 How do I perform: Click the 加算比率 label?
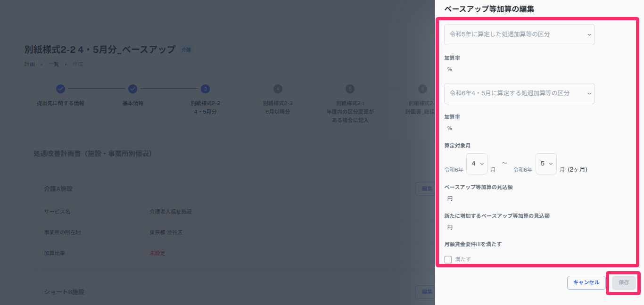click(x=55, y=253)
